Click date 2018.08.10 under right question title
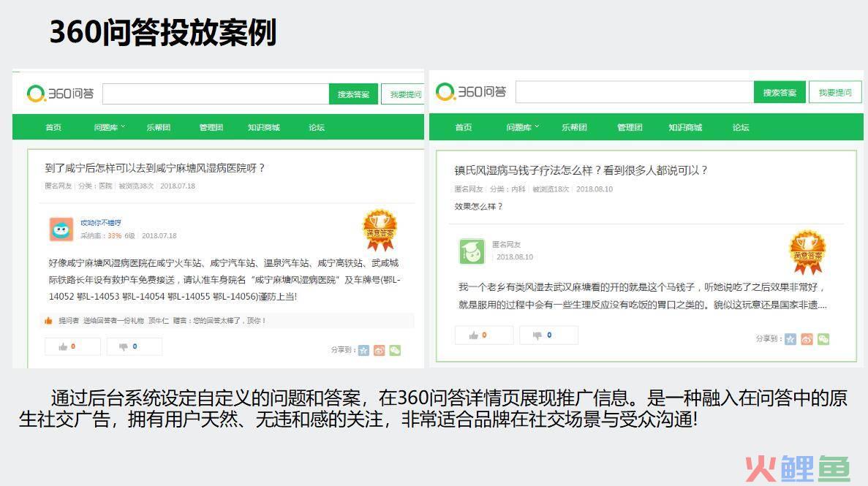 [x=595, y=189]
